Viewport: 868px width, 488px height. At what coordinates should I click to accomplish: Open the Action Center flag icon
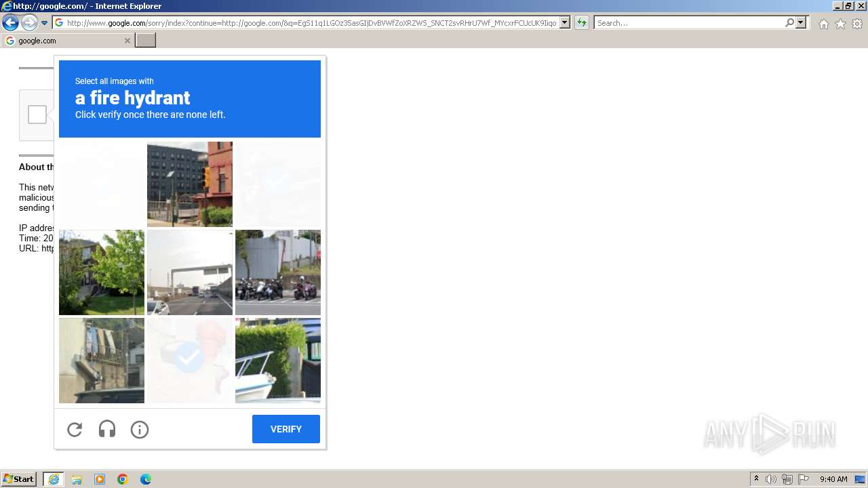(x=804, y=479)
